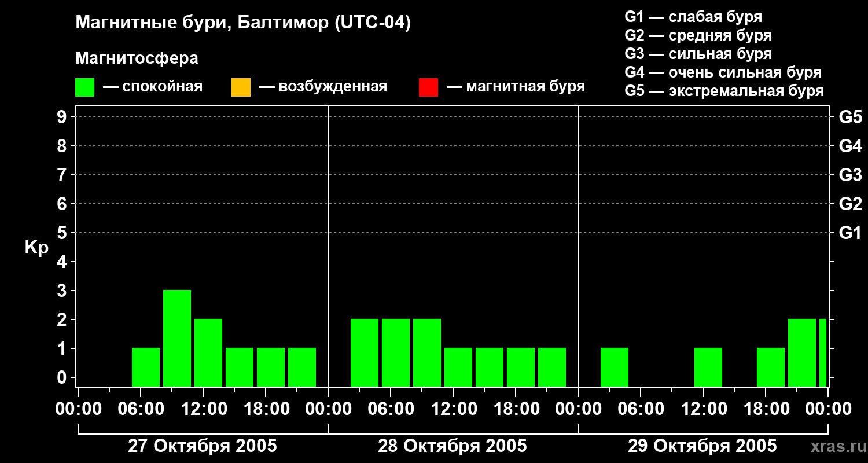Click 'G5 — экстремальная буря' description
This screenshot has height=463, width=868.
pos(724,91)
